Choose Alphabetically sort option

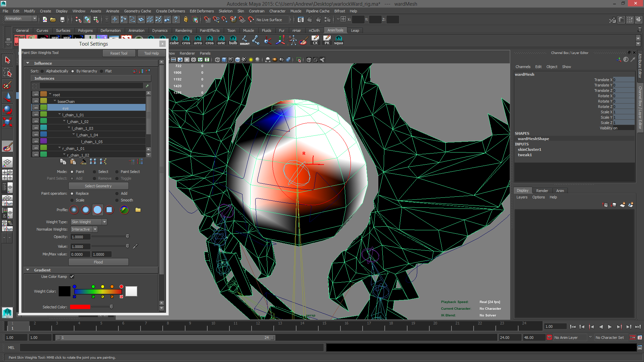pyautogui.click(x=42, y=71)
